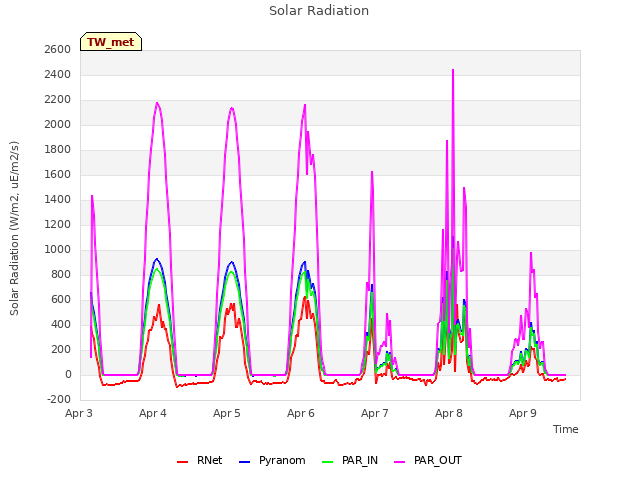Click the 2000 y-axis tick label
This screenshot has width=640, height=480.
(58, 124)
